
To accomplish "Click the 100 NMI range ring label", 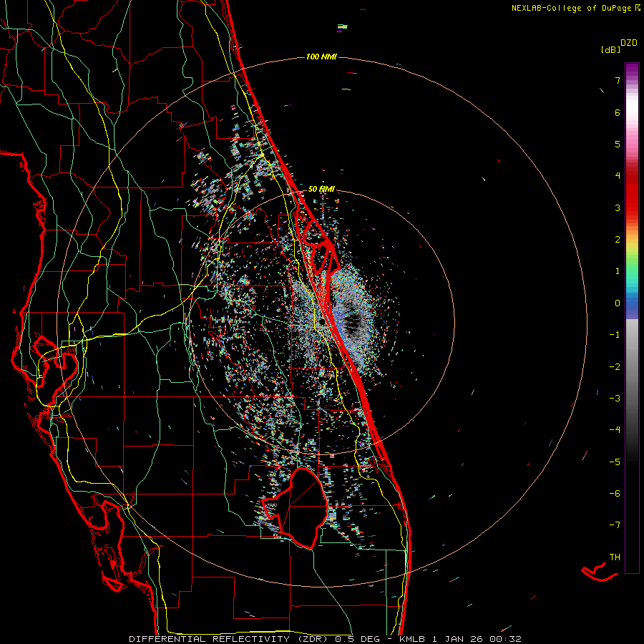I will (x=321, y=57).
